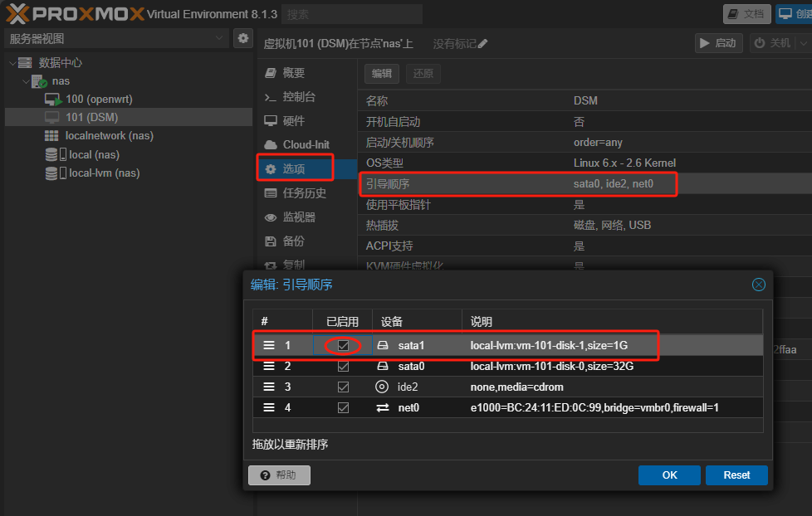Toggle sata0 boot device checkbox
The image size is (812, 516).
(343, 366)
